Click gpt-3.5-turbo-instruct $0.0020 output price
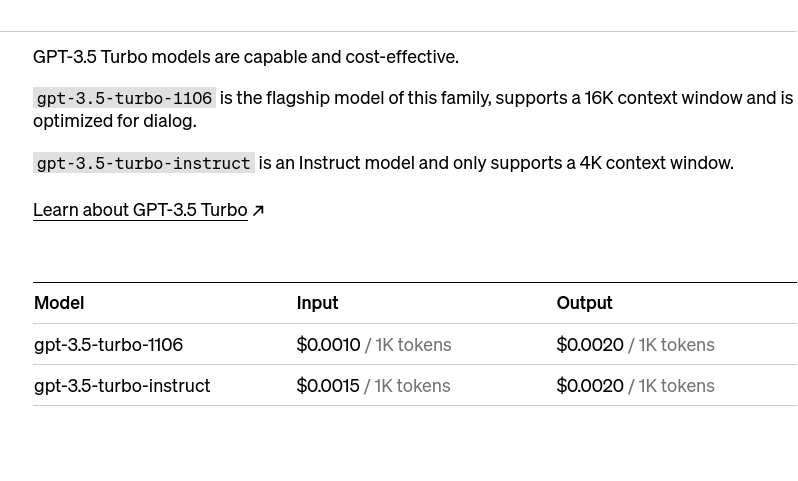The image size is (798, 481). coord(590,386)
